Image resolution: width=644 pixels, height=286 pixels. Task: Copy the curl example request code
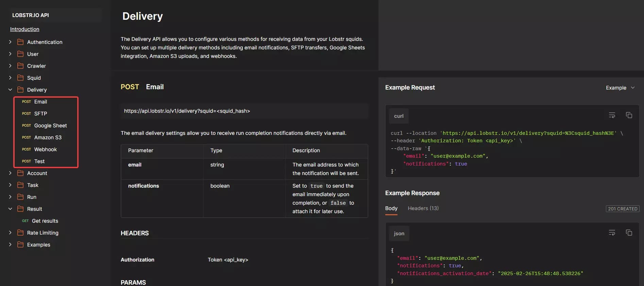pos(629,115)
